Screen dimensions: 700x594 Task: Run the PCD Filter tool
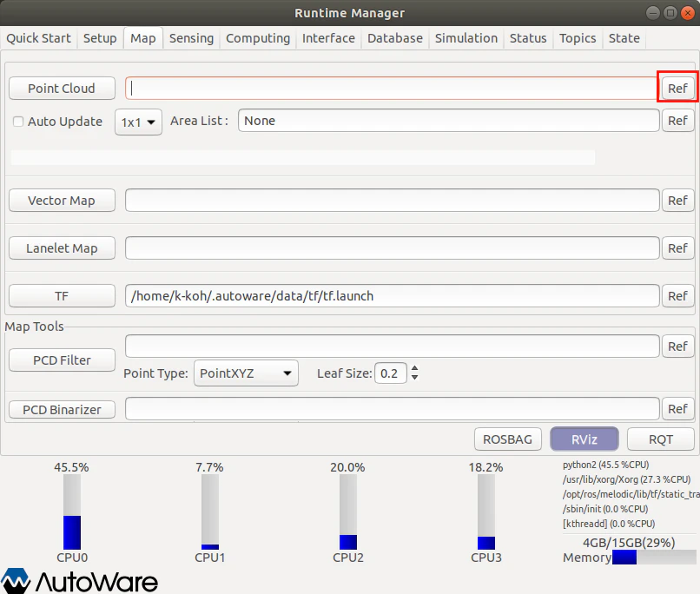(62, 360)
